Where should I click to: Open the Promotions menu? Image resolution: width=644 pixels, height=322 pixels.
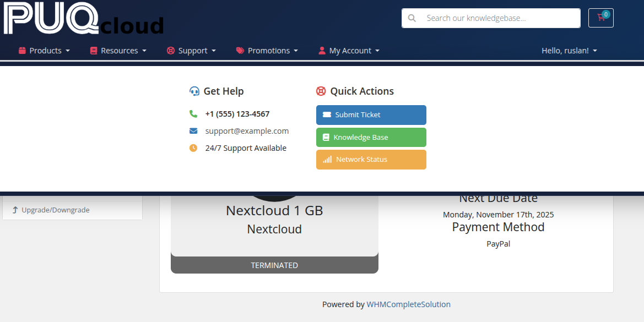[267, 51]
